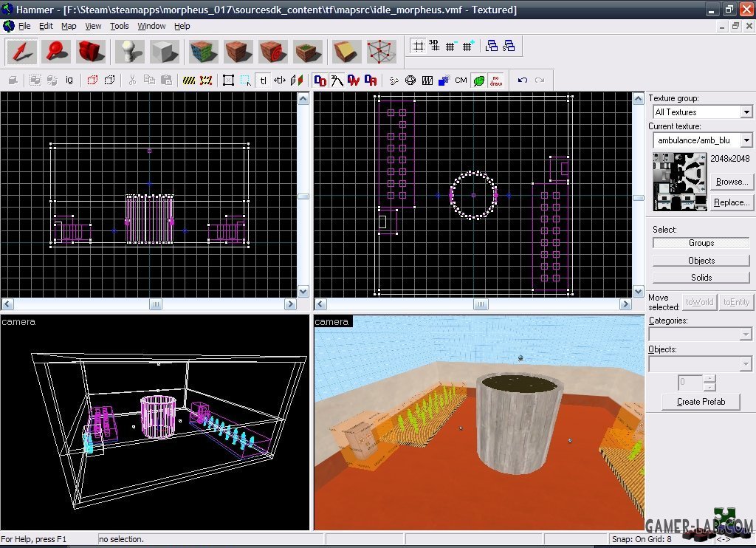Select by Objects button

(x=701, y=261)
